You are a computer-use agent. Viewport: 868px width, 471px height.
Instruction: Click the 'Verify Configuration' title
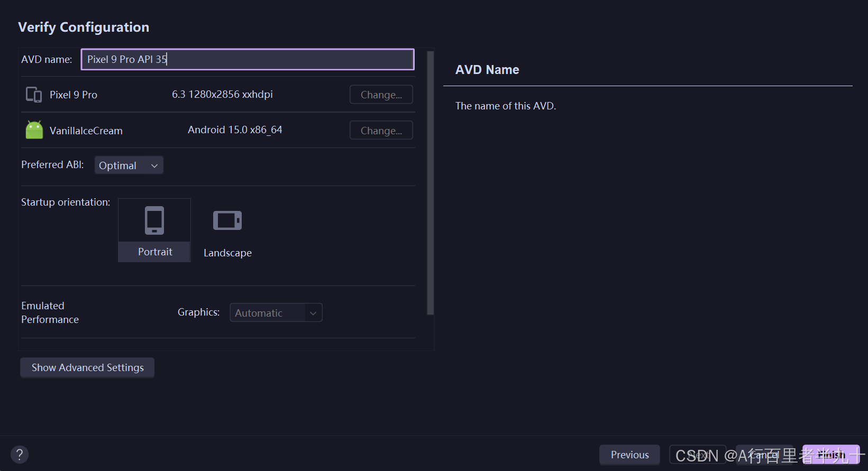coord(84,27)
